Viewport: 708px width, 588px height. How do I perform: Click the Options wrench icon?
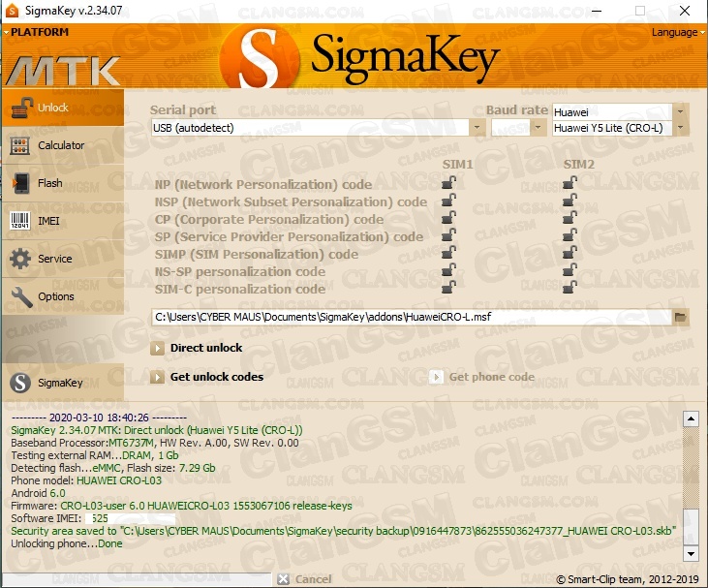click(x=21, y=296)
